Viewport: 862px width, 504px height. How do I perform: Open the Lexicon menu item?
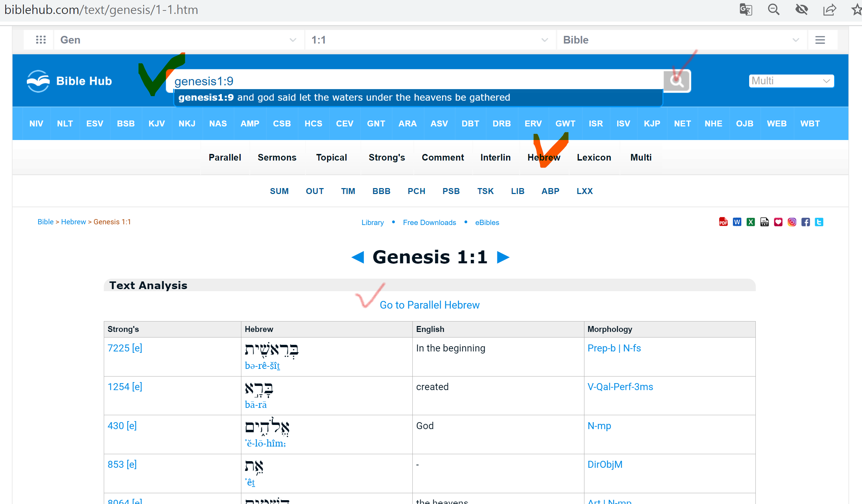coord(594,157)
